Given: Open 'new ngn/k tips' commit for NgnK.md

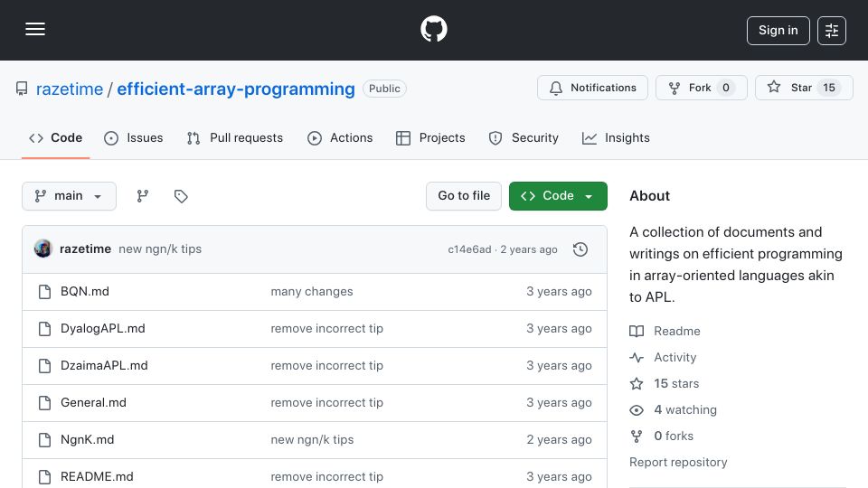Looking at the screenshot, I should click(x=312, y=440).
